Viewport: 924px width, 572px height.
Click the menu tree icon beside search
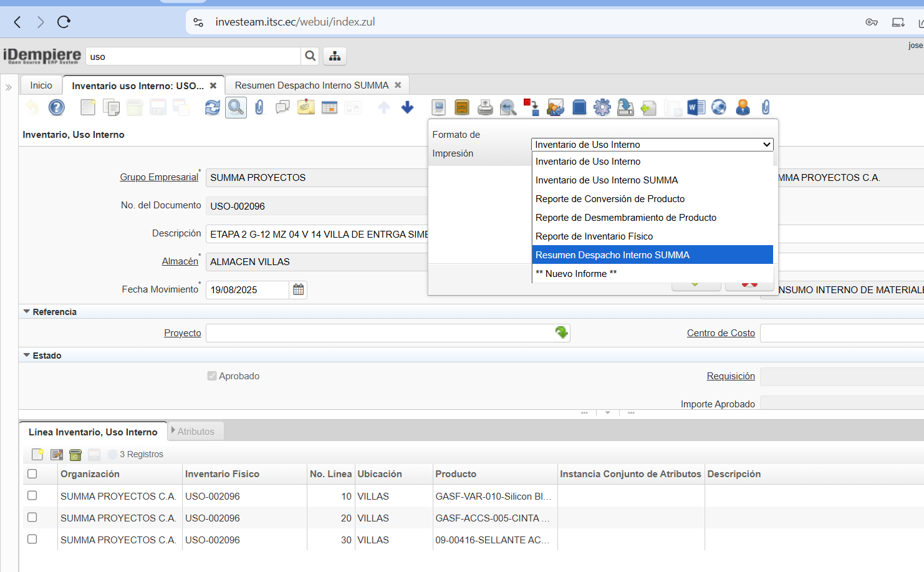tap(335, 56)
